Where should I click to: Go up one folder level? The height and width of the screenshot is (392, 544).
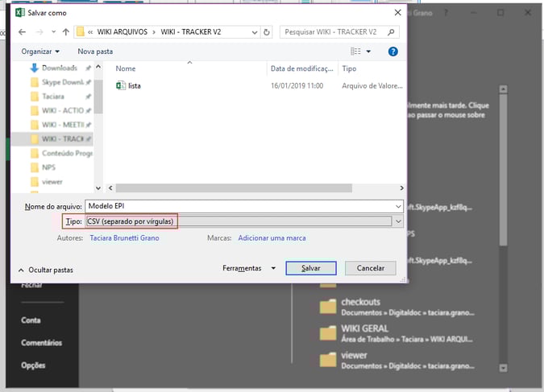point(65,32)
